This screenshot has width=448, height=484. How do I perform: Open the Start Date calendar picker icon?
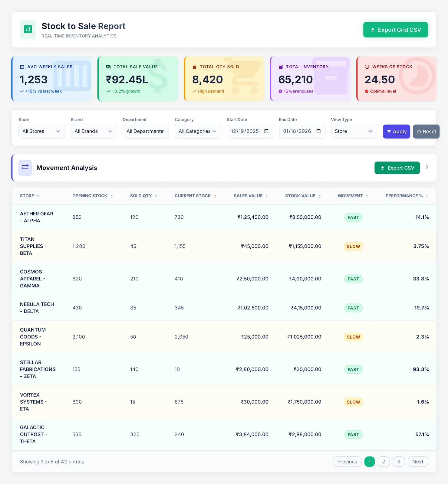[x=266, y=131]
